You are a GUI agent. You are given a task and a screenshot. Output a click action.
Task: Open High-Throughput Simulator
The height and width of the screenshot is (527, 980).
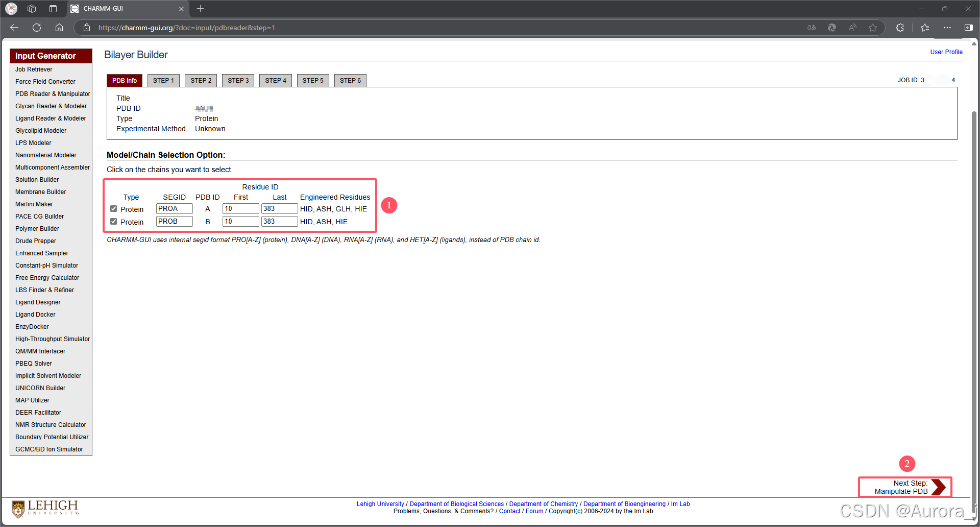coord(53,339)
